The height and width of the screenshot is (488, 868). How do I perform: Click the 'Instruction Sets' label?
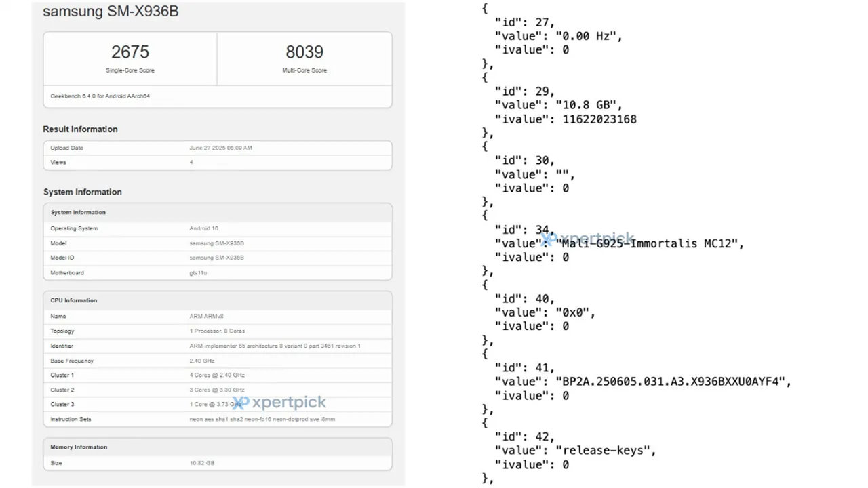click(x=71, y=420)
